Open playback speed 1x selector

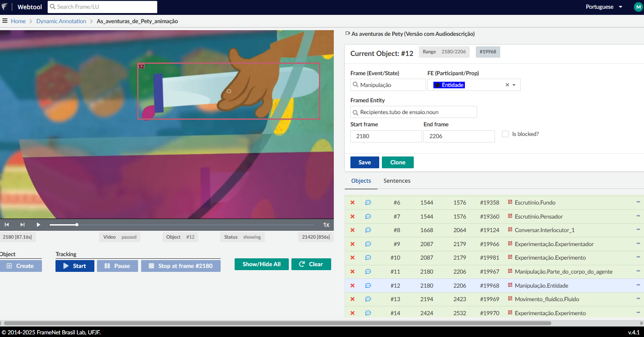tap(326, 225)
